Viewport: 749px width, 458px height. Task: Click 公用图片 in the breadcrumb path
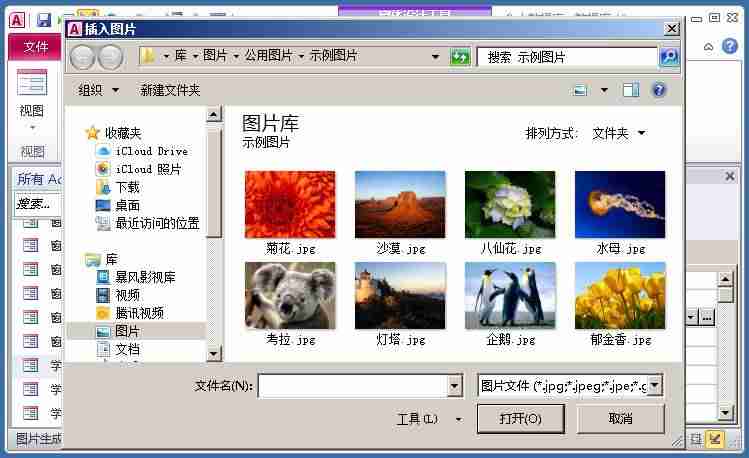[268, 56]
